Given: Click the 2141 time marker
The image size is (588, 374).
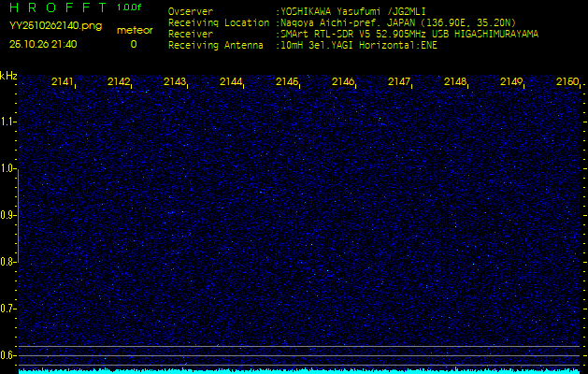Looking at the screenshot, I should click(x=64, y=82).
